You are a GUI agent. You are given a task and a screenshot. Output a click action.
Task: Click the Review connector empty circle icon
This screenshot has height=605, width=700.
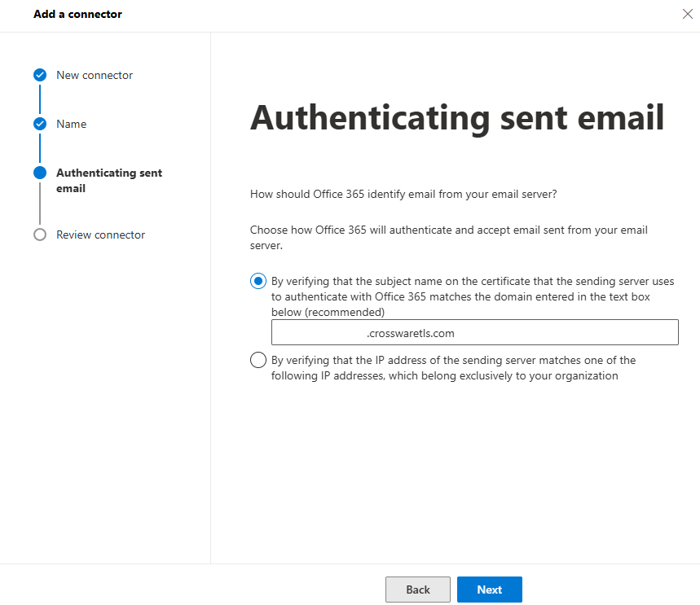[x=40, y=235]
